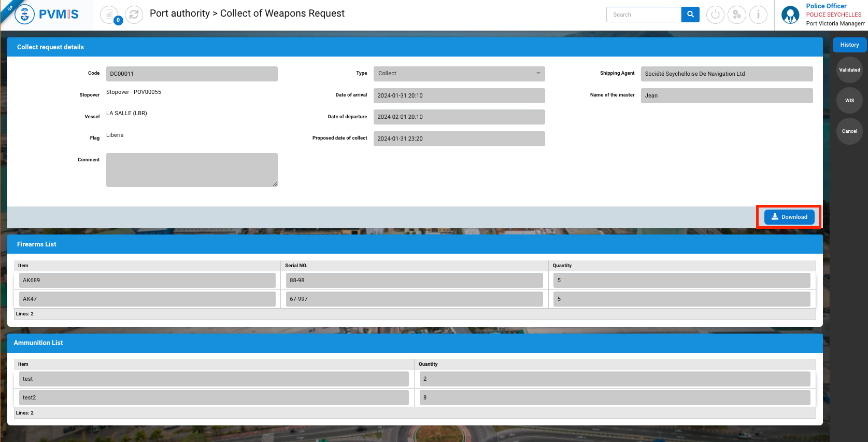Click the Comment text area
The image size is (868, 442).
point(192,170)
